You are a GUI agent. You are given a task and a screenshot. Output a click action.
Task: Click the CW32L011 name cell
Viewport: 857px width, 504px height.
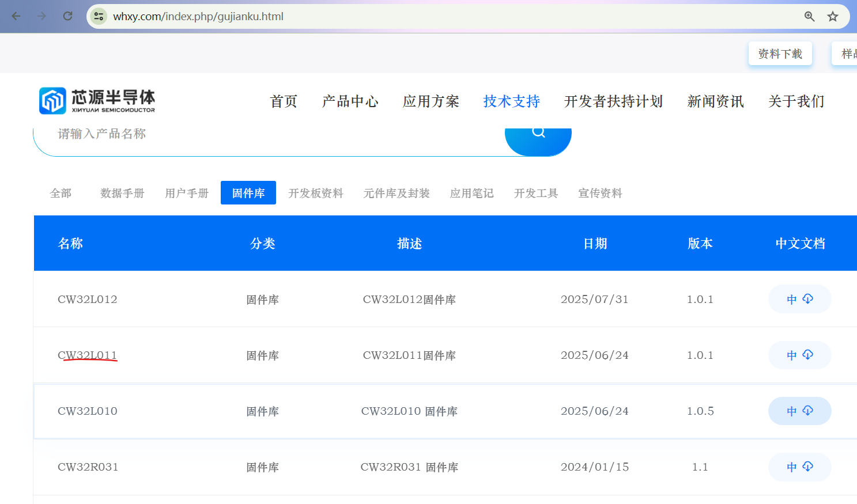[88, 355]
